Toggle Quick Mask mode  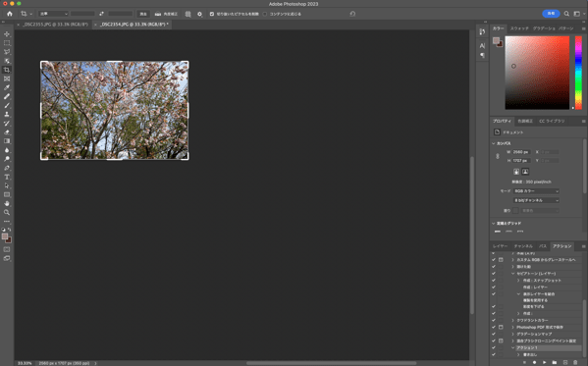coord(7,249)
